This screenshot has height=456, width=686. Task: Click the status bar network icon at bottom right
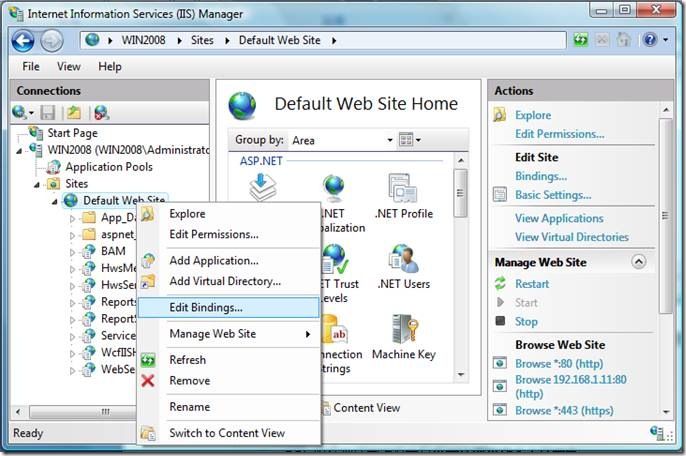click(x=657, y=432)
